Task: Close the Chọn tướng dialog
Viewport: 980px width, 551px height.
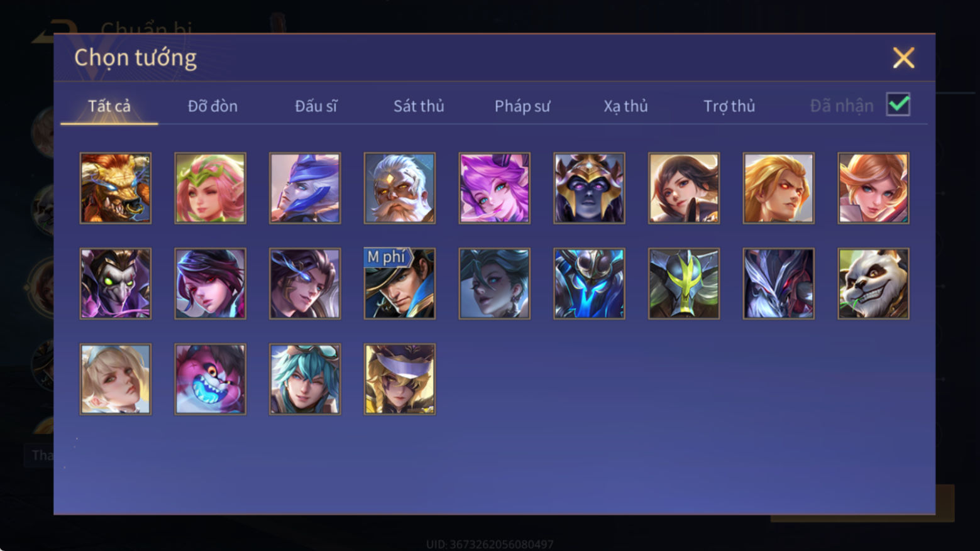Action: pyautogui.click(x=903, y=58)
